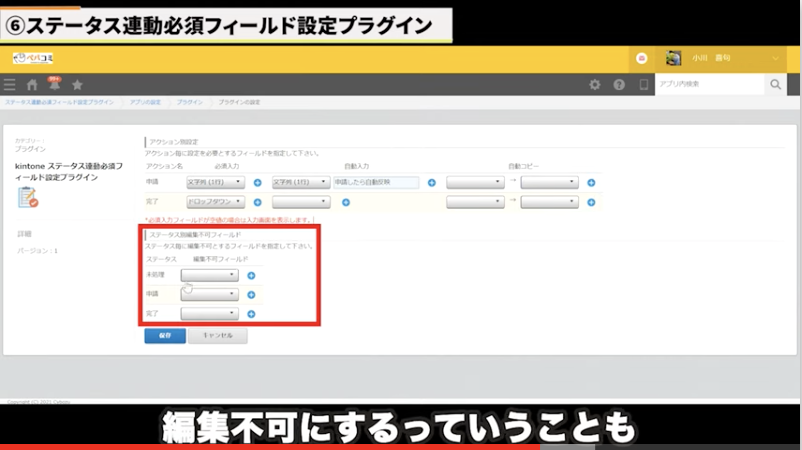Open the 完了 row ドロップダウン field selector
The height and width of the screenshot is (450, 802).
(x=216, y=202)
